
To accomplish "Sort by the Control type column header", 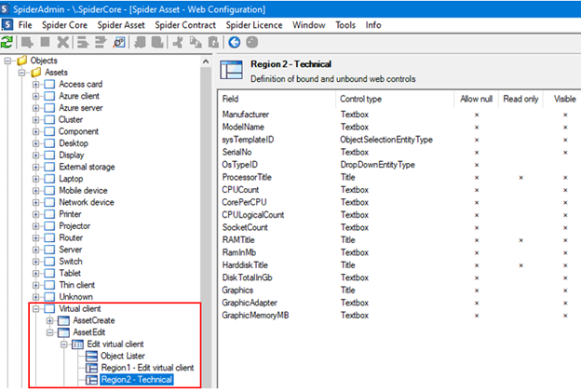I will [x=395, y=99].
